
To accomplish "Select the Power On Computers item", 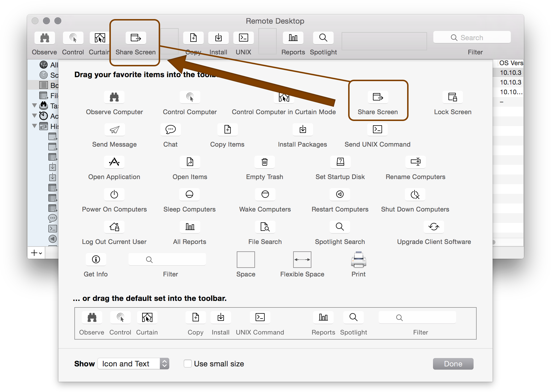I will point(114,195).
